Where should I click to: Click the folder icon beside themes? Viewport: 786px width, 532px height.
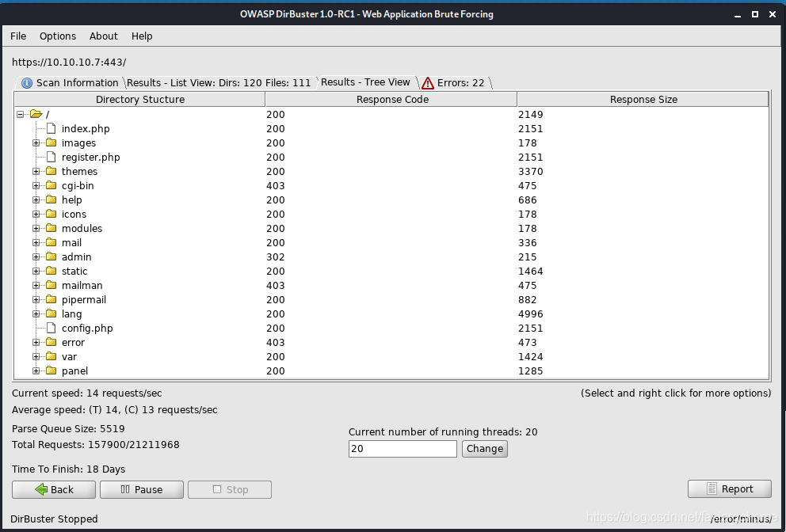(51, 171)
